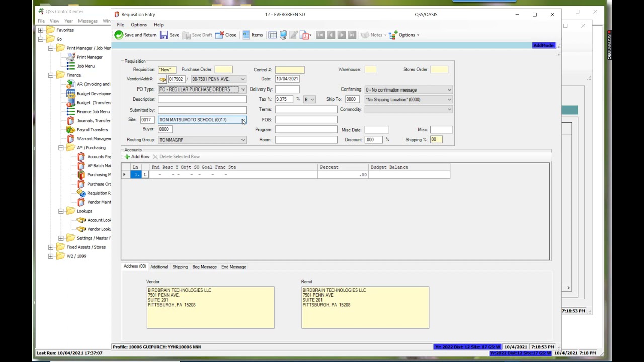Switch to the Additional tab
Screen dimensions: 644x362
(x=159, y=267)
